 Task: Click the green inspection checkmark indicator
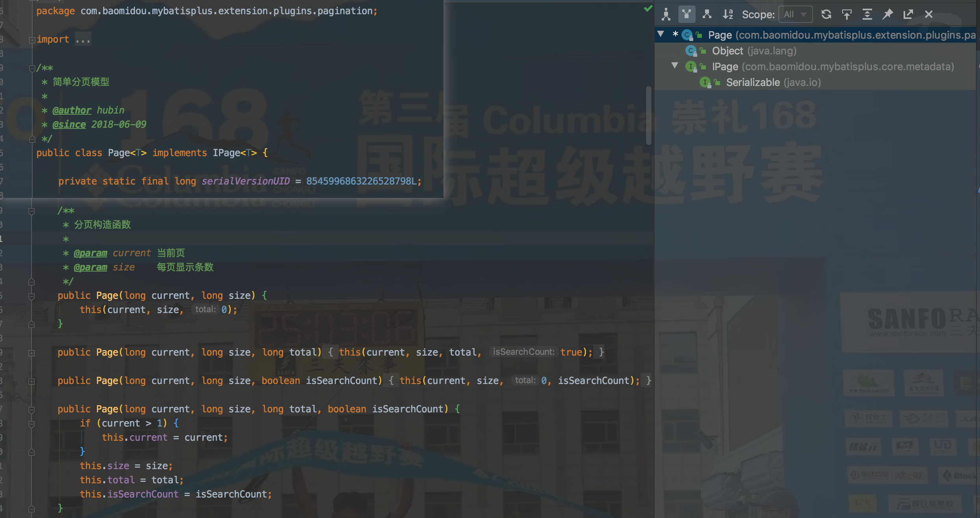pos(648,8)
